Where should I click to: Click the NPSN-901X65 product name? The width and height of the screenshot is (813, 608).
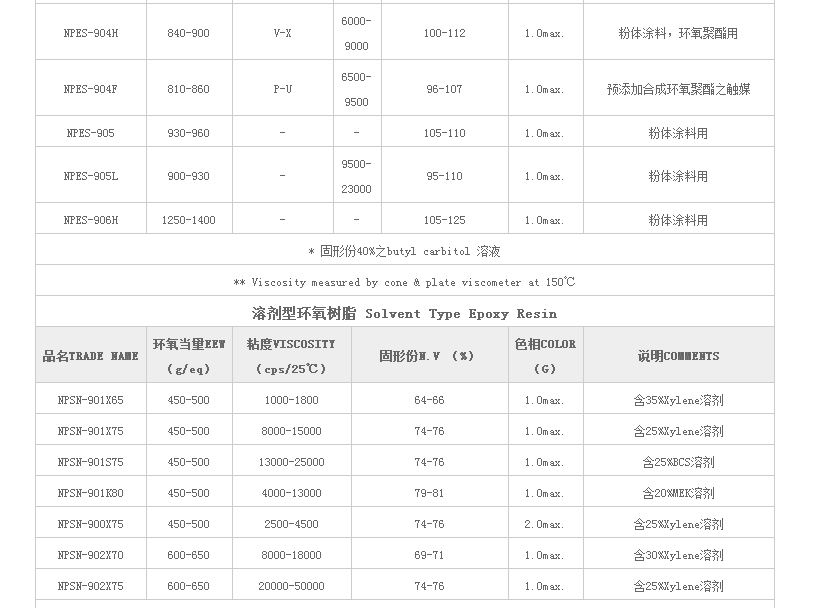91,400
